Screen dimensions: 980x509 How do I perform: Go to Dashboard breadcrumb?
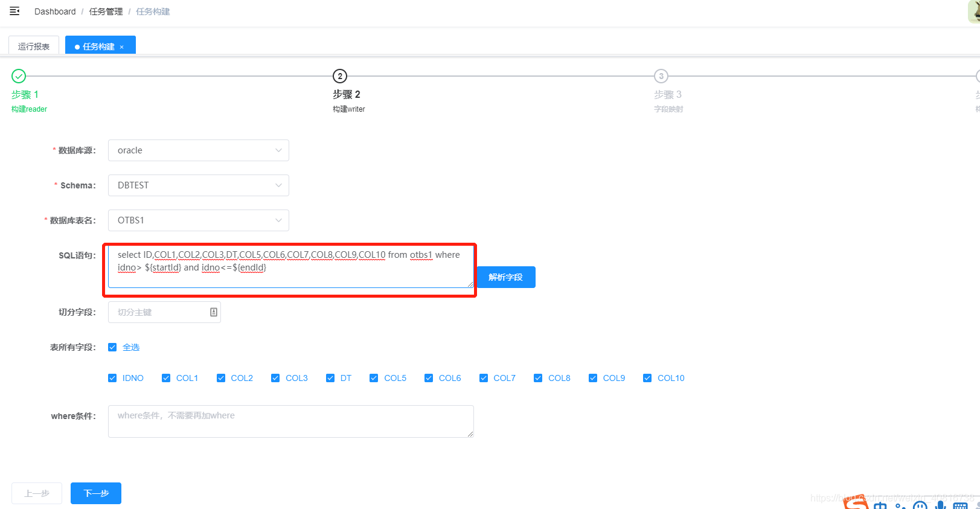tap(55, 11)
